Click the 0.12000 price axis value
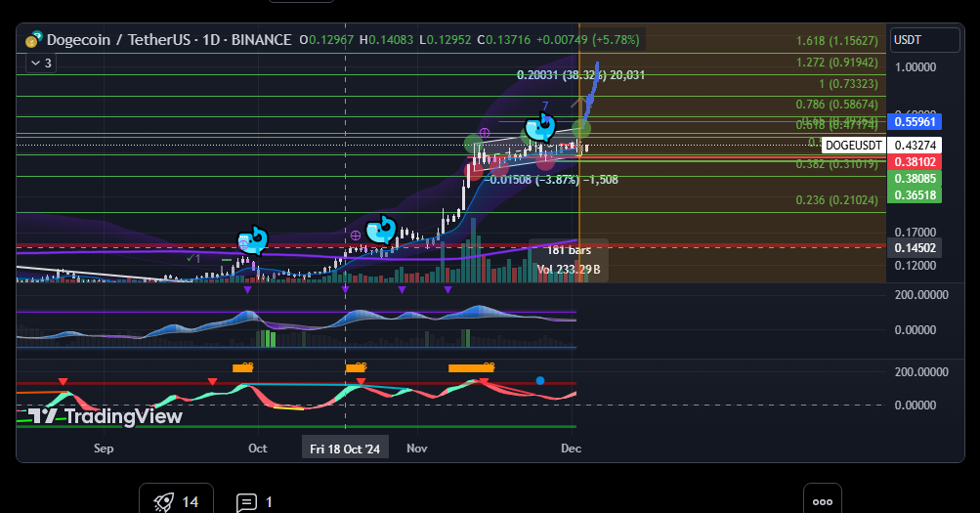980x513 pixels. [x=915, y=266]
